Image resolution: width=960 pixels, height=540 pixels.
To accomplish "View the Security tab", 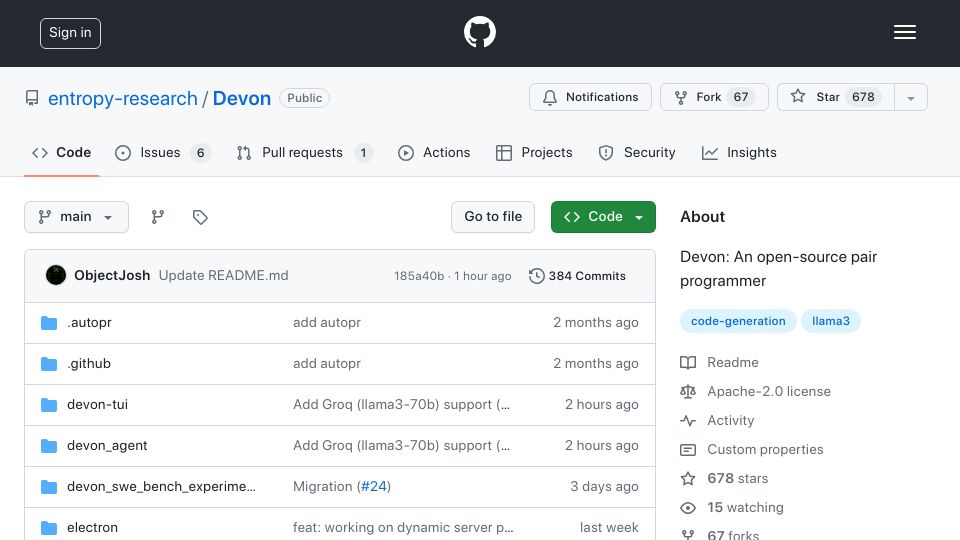I will 637,153.
